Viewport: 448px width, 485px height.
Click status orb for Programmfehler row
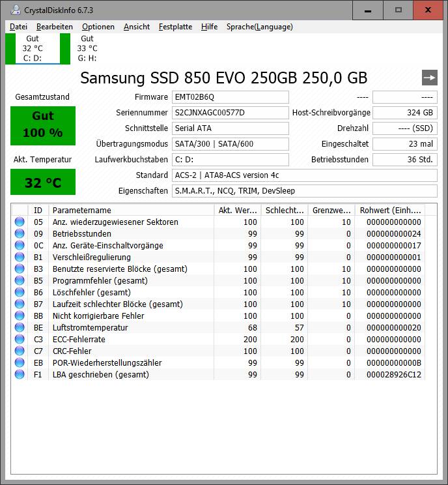[20, 280]
